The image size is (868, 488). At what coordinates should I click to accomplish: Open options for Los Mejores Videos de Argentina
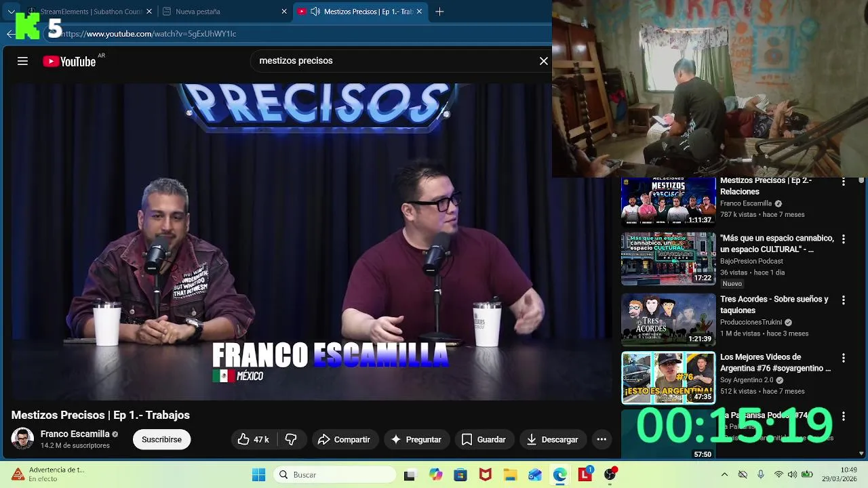(x=844, y=358)
